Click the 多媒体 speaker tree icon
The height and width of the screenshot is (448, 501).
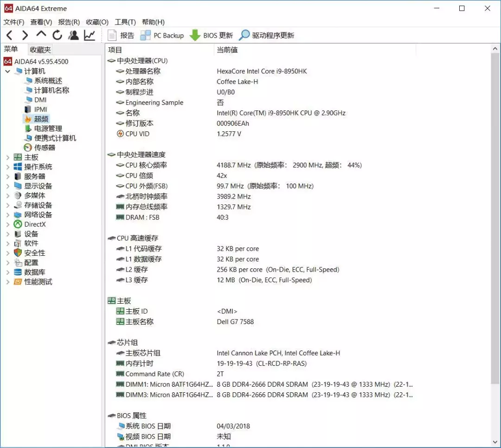click(x=18, y=196)
